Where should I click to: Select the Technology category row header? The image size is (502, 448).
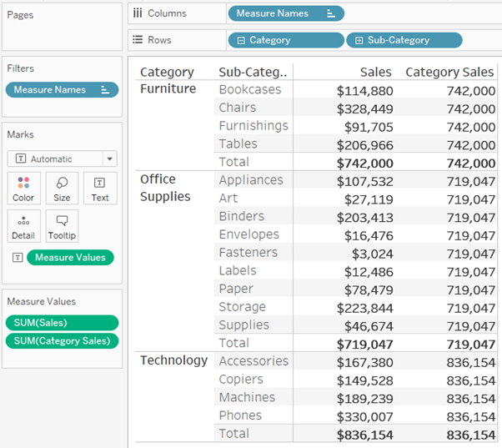pyautogui.click(x=173, y=360)
